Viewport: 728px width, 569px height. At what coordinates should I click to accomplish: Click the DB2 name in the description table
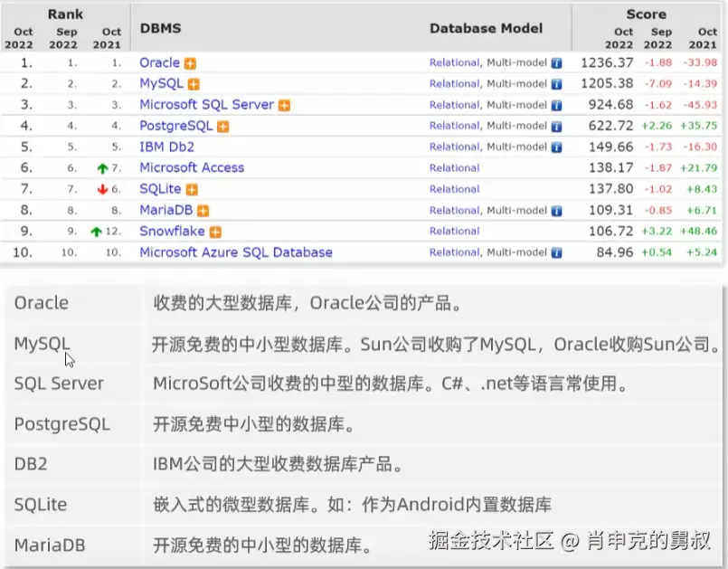click(31, 464)
